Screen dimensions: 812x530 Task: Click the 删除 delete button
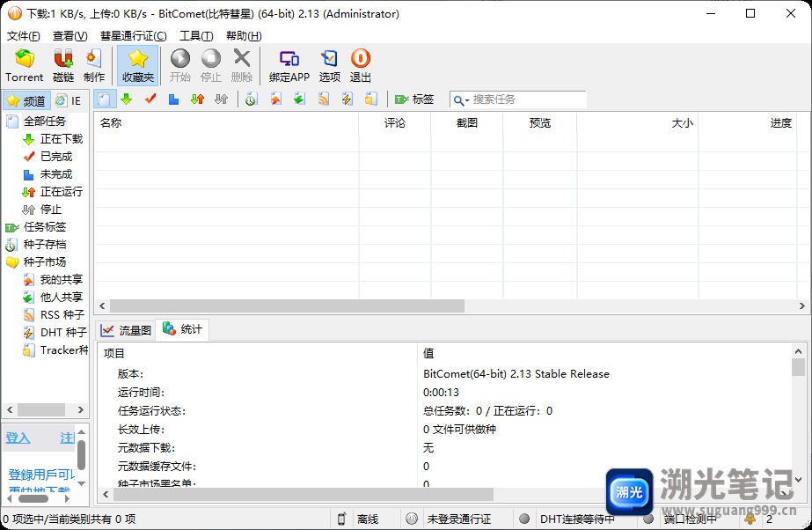(242, 65)
